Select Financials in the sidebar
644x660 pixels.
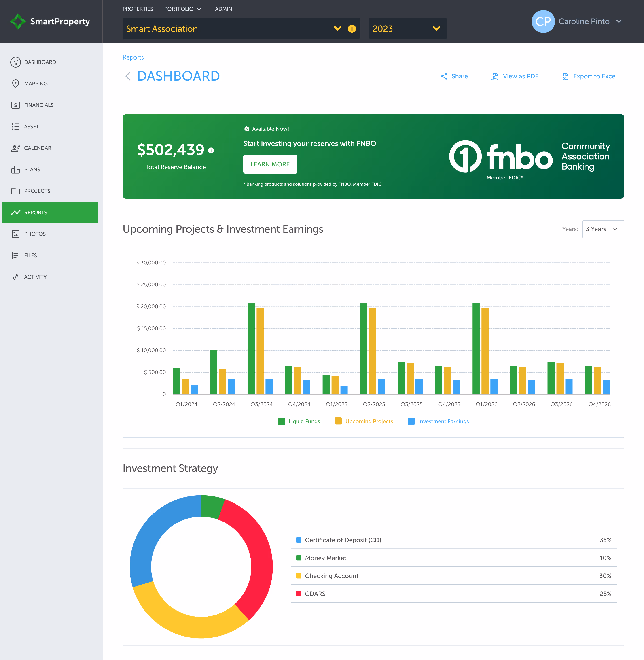point(50,105)
